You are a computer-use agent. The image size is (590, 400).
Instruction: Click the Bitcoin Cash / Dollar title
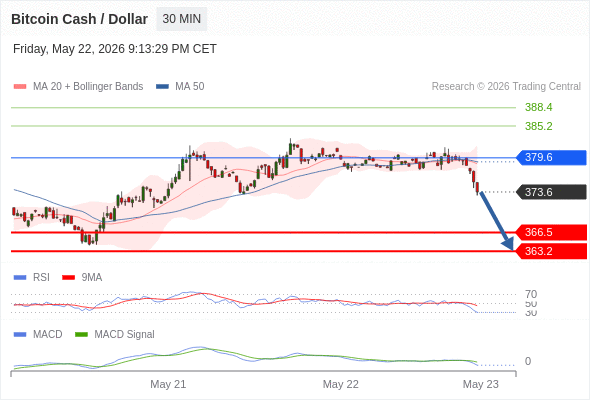(x=79, y=19)
